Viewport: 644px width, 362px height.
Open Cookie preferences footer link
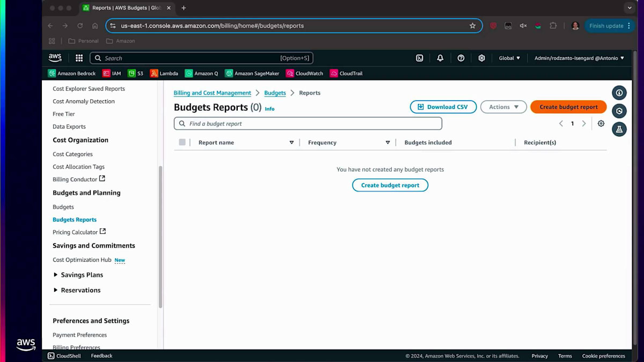604,356
